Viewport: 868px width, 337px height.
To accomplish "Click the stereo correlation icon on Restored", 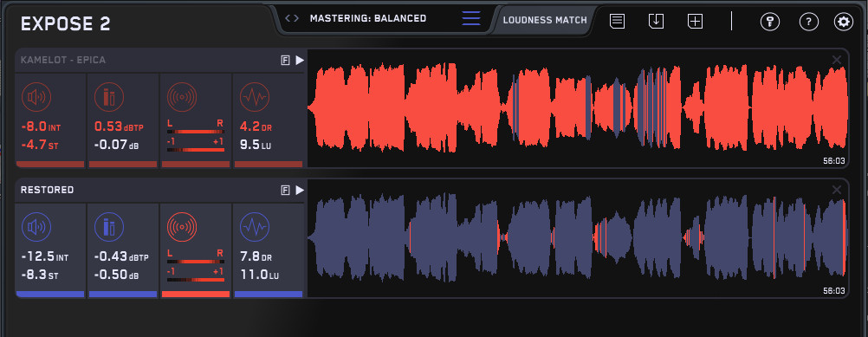I will pyautogui.click(x=182, y=228).
